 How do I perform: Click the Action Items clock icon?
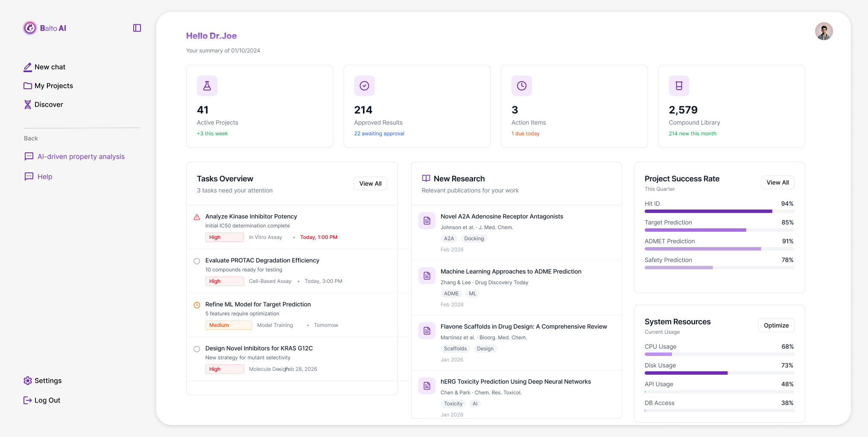click(521, 86)
